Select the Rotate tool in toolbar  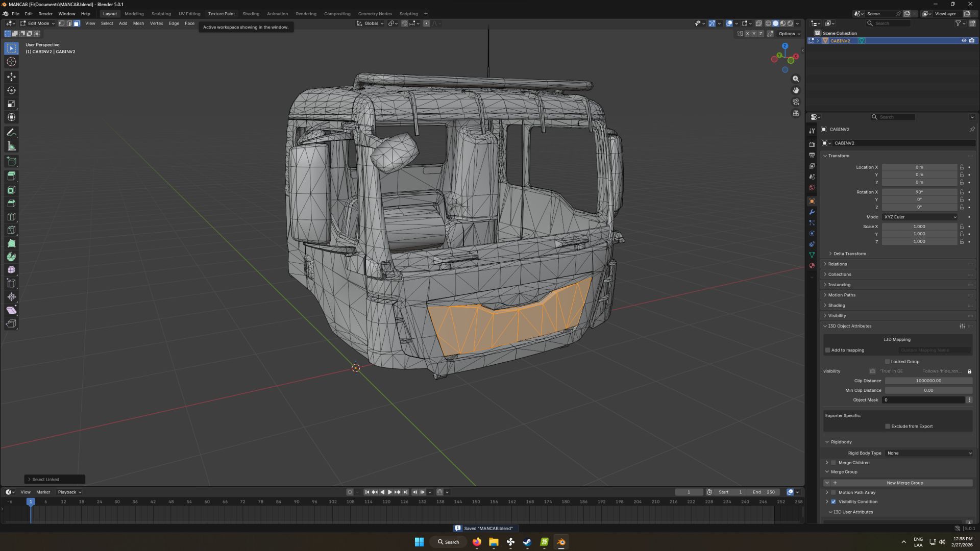[x=11, y=90]
